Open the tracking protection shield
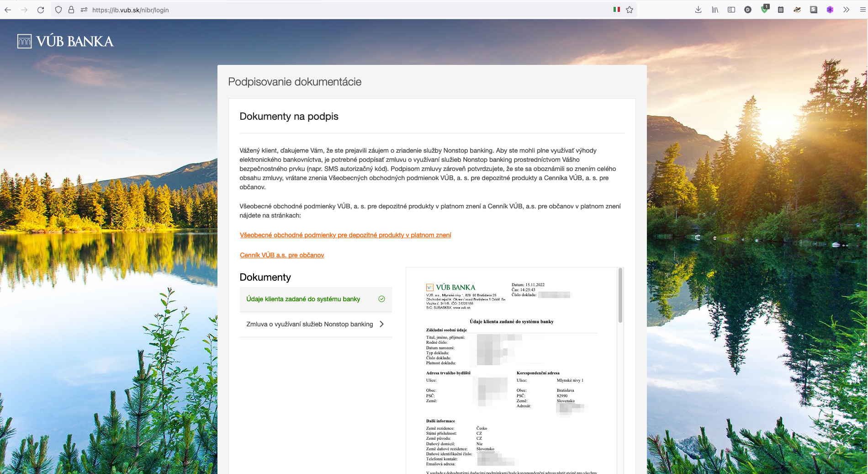 [58, 10]
